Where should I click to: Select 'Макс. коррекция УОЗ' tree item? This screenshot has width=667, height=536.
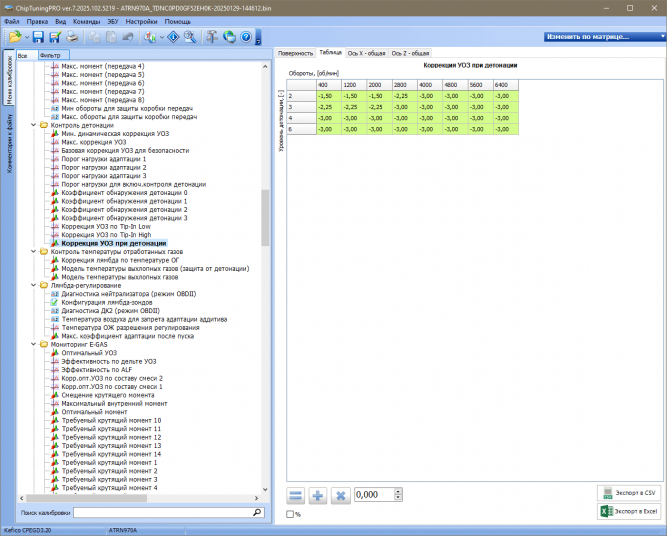coord(94,142)
